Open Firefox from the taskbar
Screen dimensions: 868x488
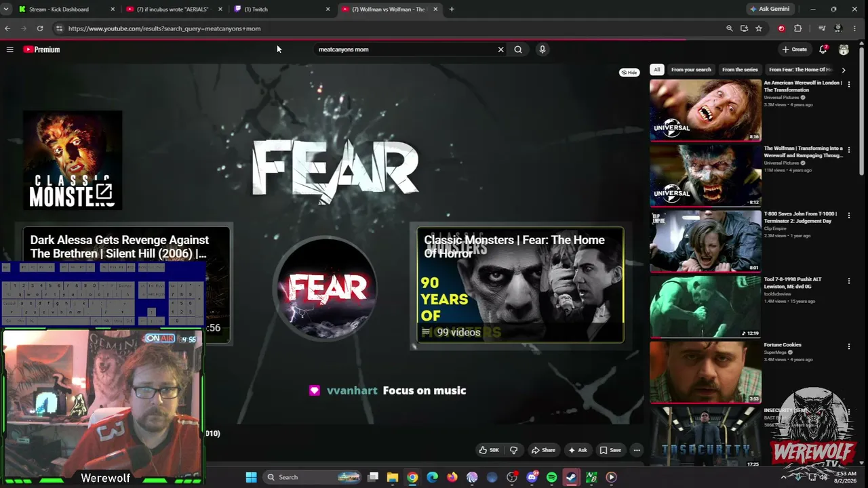452,477
